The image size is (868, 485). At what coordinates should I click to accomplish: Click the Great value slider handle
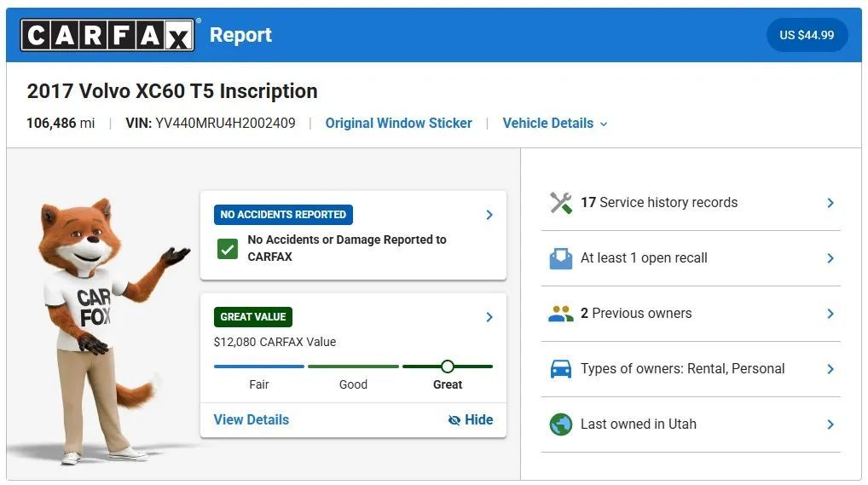click(447, 367)
